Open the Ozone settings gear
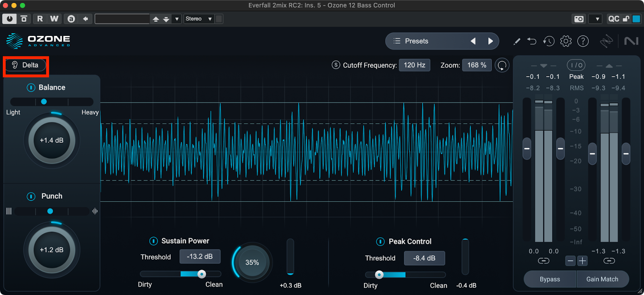 coord(566,41)
